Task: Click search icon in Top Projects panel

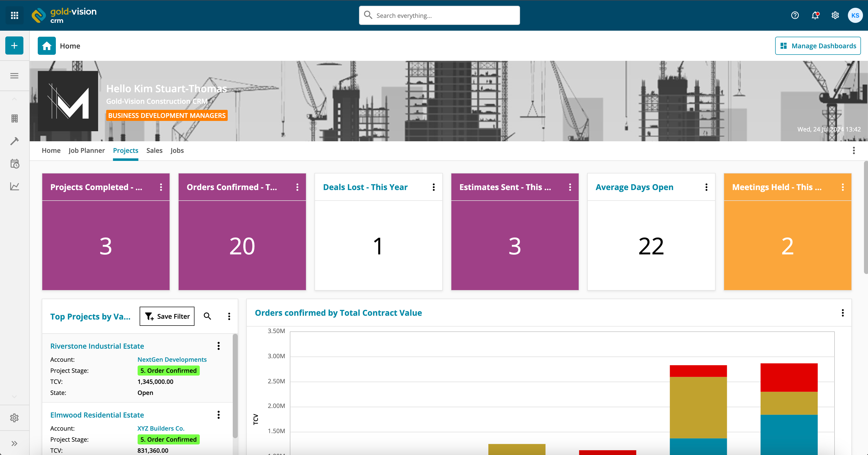Action: pyautogui.click(x=207, y=316)
